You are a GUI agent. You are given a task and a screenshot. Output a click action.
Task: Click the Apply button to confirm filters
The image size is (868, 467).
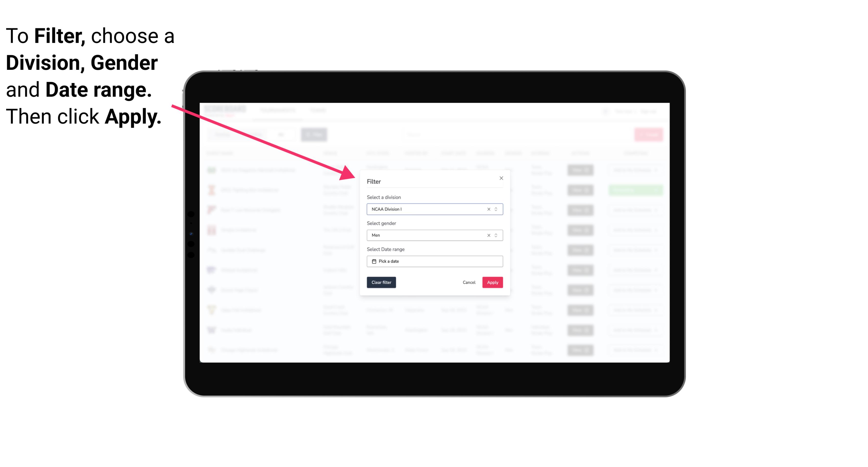click(x=492, y=283)
